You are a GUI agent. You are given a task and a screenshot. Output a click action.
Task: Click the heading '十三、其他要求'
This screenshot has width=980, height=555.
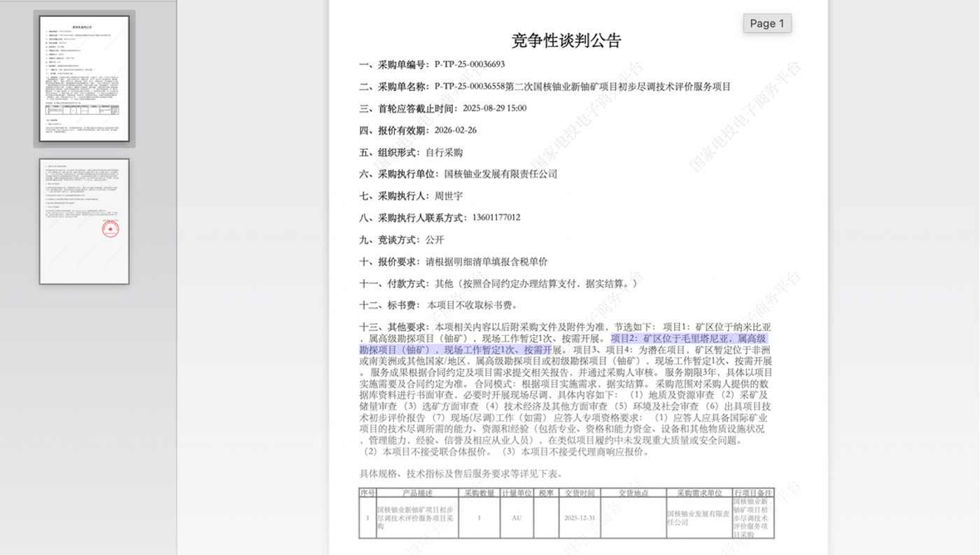tap(394, 328)
